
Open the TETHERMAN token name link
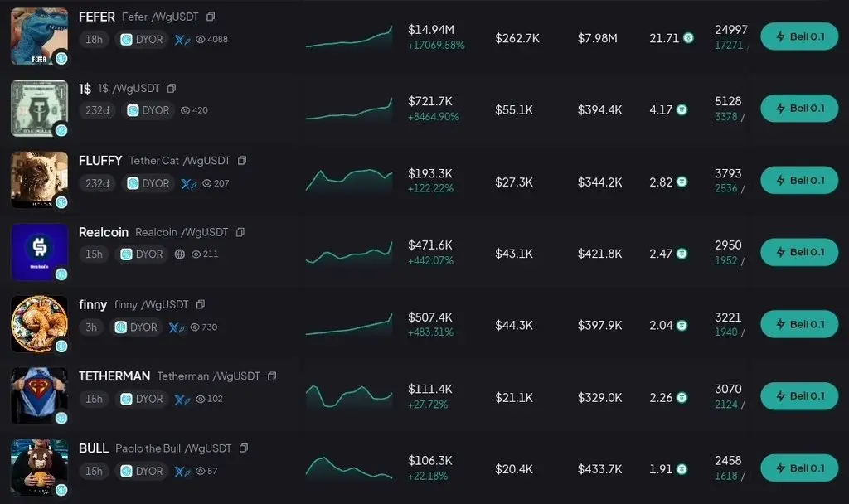[x=114, y=376]
